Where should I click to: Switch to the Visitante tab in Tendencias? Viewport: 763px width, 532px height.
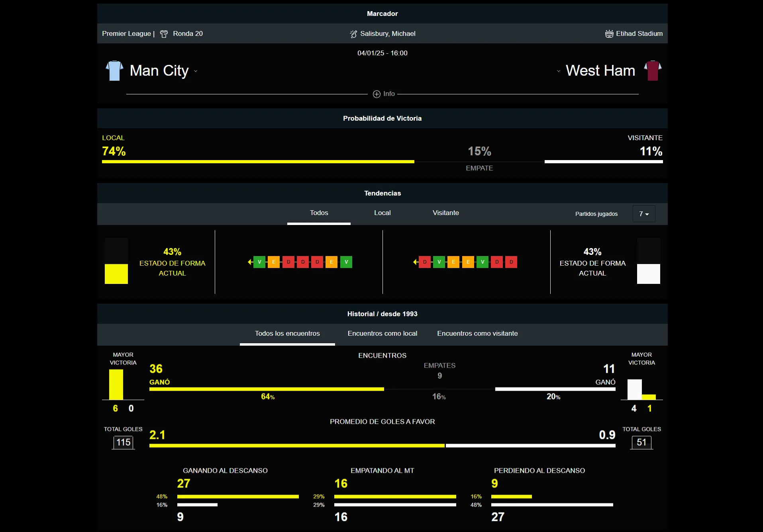point(445,213)
